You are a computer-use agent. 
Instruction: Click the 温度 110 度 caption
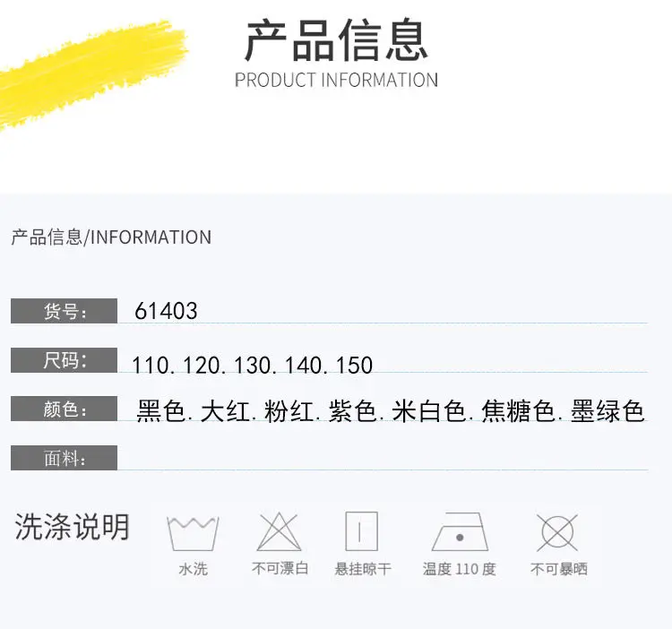coord(459,569)
